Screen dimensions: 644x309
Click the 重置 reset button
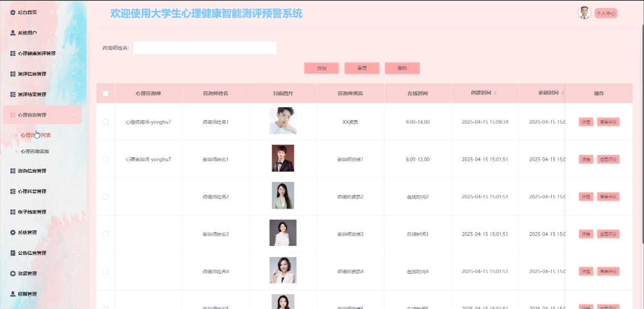coord(362,68)
